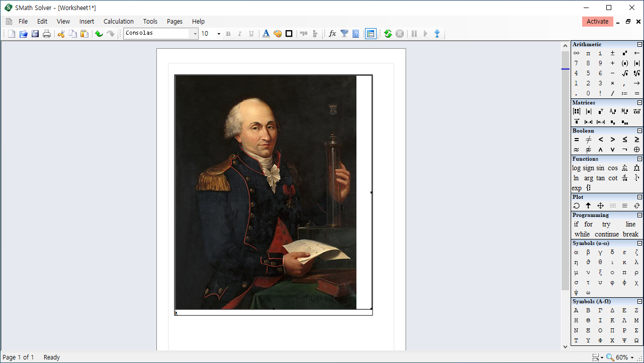The width and height of the screenshot is (644, 363).
Task: Insert the continue statement
Action: click(x=607, y=234)
